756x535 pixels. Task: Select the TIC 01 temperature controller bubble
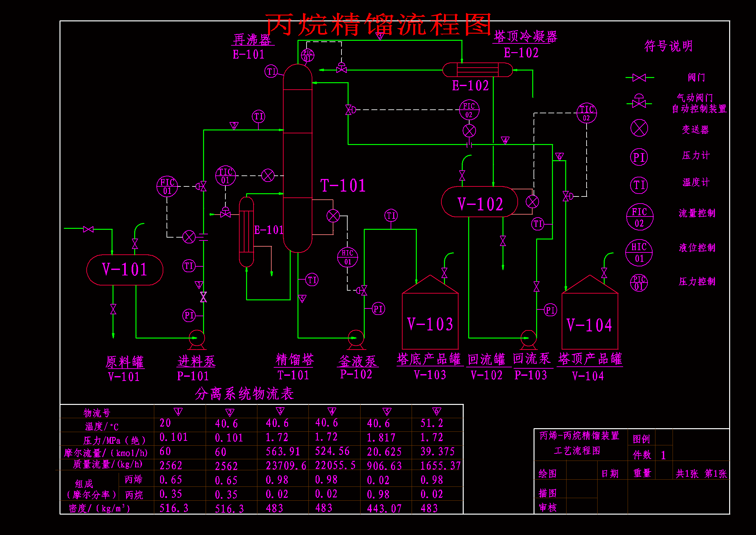point(226,176)
